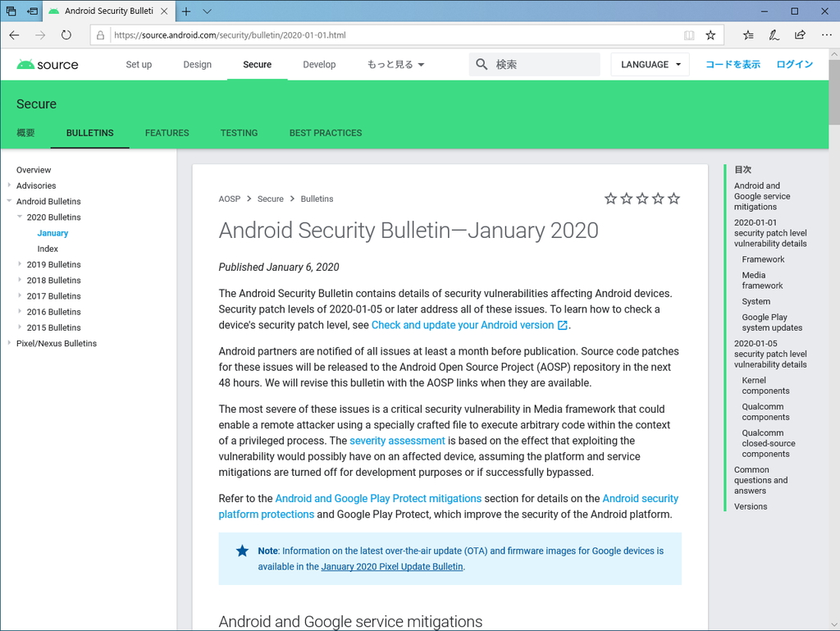Open the Favorites hub in Edge
Viewport: 840px width, 631px height.
[x=748, y=35]
